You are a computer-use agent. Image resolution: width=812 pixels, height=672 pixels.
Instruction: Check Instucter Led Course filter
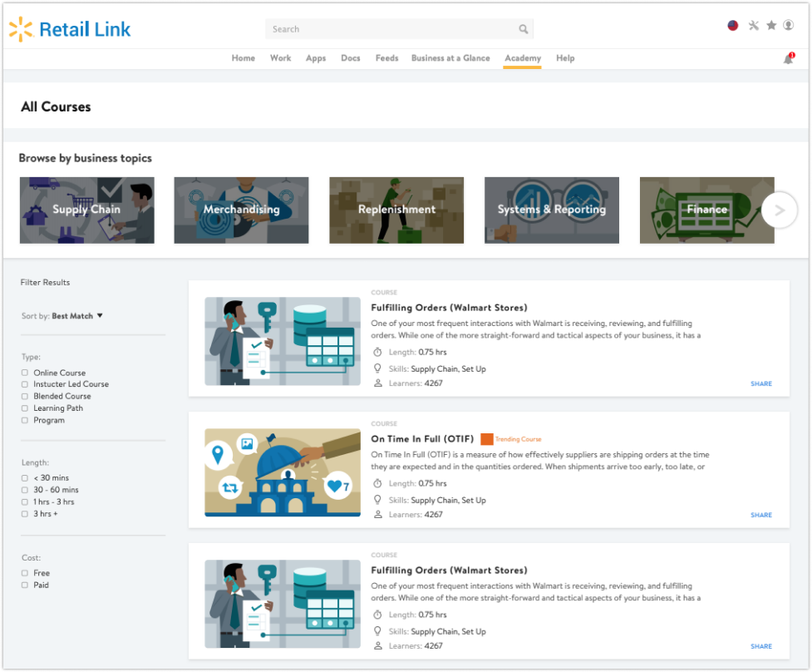24,384
